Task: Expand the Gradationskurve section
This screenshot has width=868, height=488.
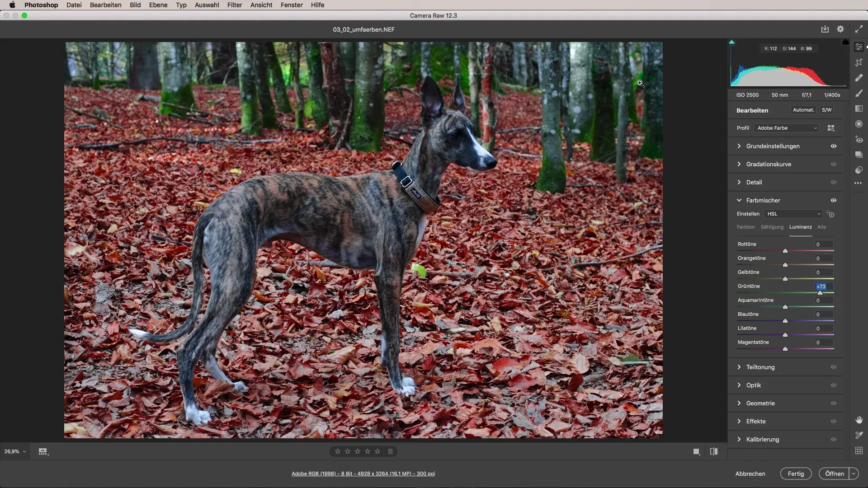Action: point(769,164)
